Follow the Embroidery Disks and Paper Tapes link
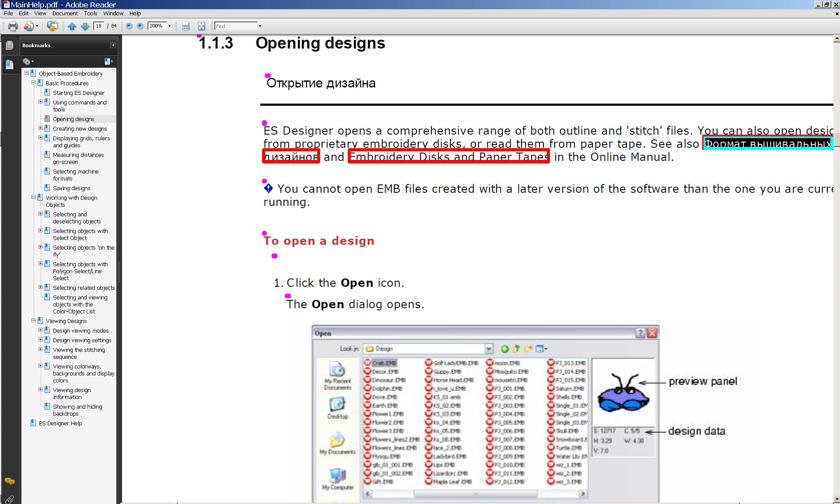This screenshot has height=504, width=840. click(x=448, y=157)
